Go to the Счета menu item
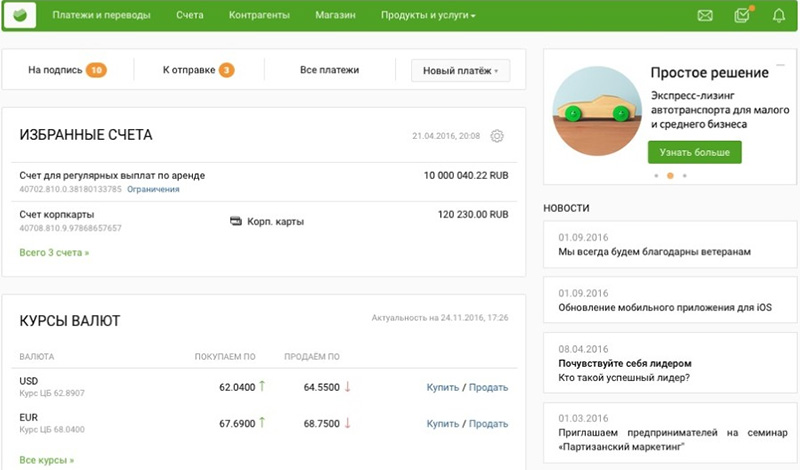The width and height of the screenshot is (800, 470). click(x=189, y=16)
